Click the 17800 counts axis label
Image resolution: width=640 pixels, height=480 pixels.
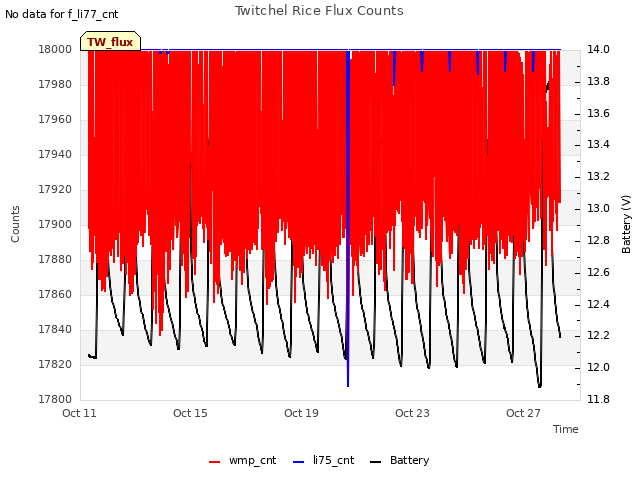point(55,399)
